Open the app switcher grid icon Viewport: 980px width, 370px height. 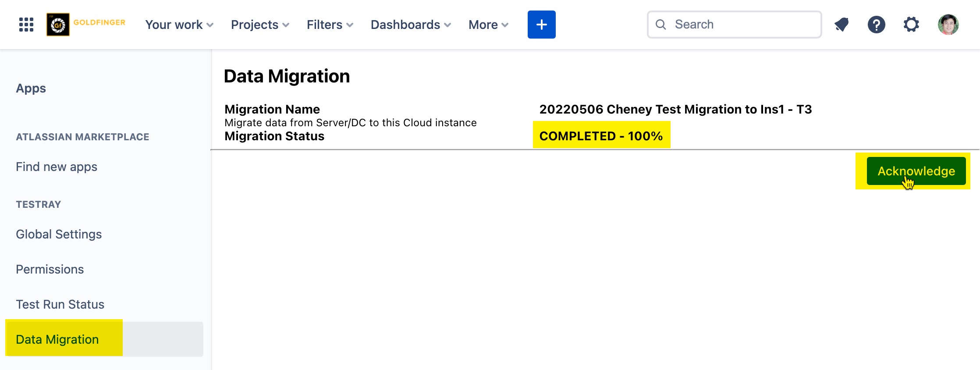(x=26, y=25)
